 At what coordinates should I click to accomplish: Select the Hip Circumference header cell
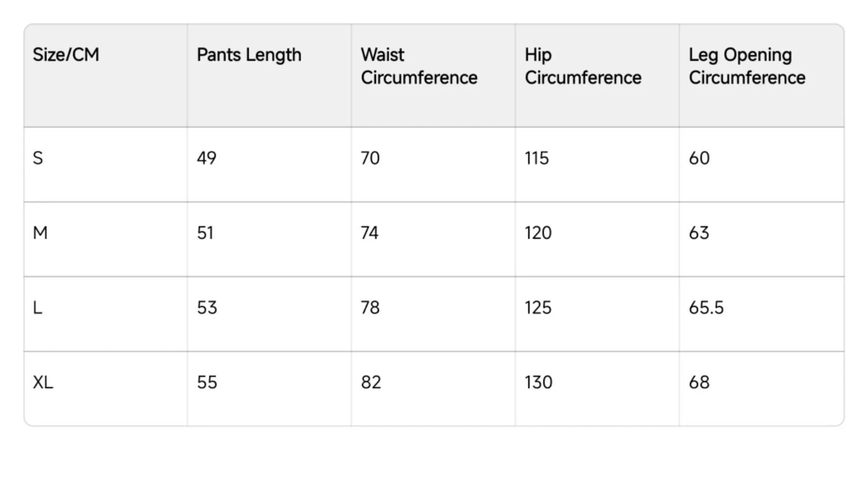583,66
